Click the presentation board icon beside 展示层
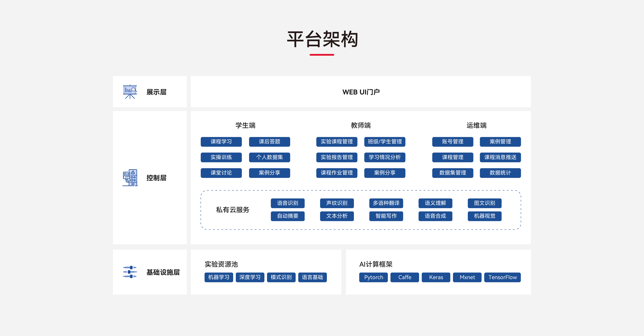Viewport: 644px width, 336px height. coord(130,92)
